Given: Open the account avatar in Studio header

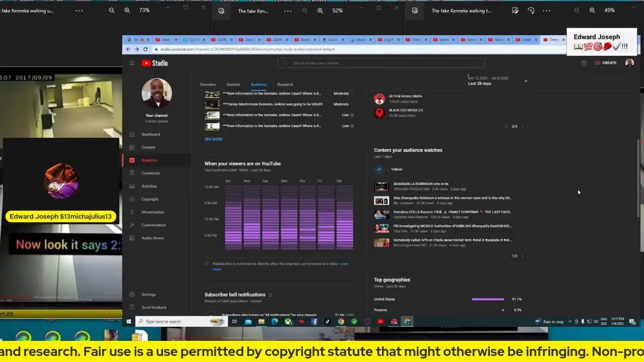Looking at the screenshot, I should [629, 63].
